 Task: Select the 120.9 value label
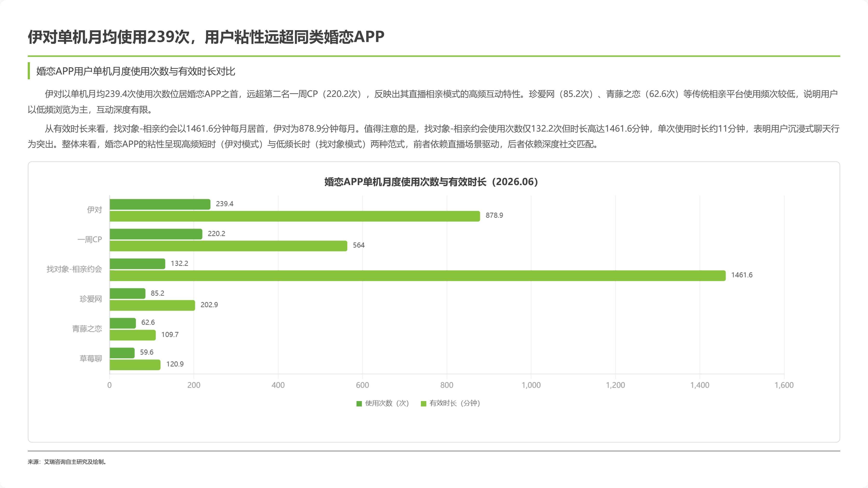coord(175,364)
